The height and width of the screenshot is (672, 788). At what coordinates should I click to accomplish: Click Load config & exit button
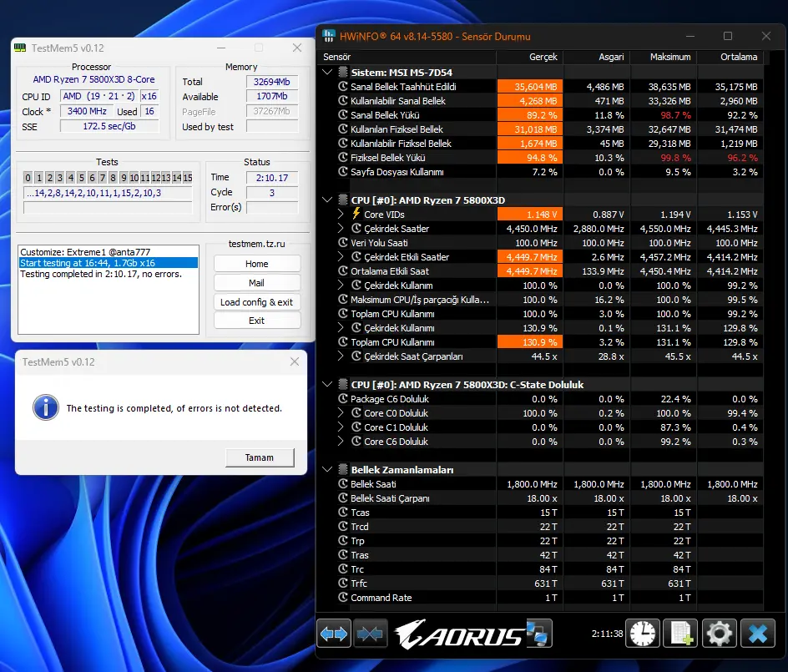(x=257, y=302)
